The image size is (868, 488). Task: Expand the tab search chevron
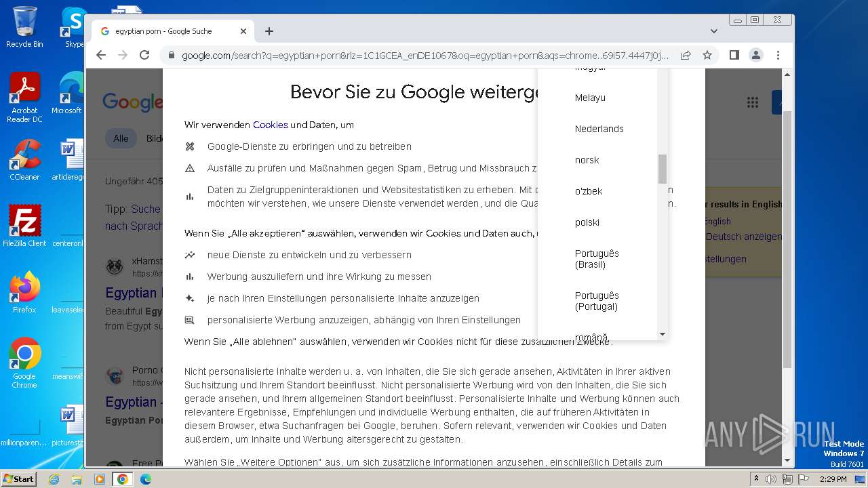(714, 31)
